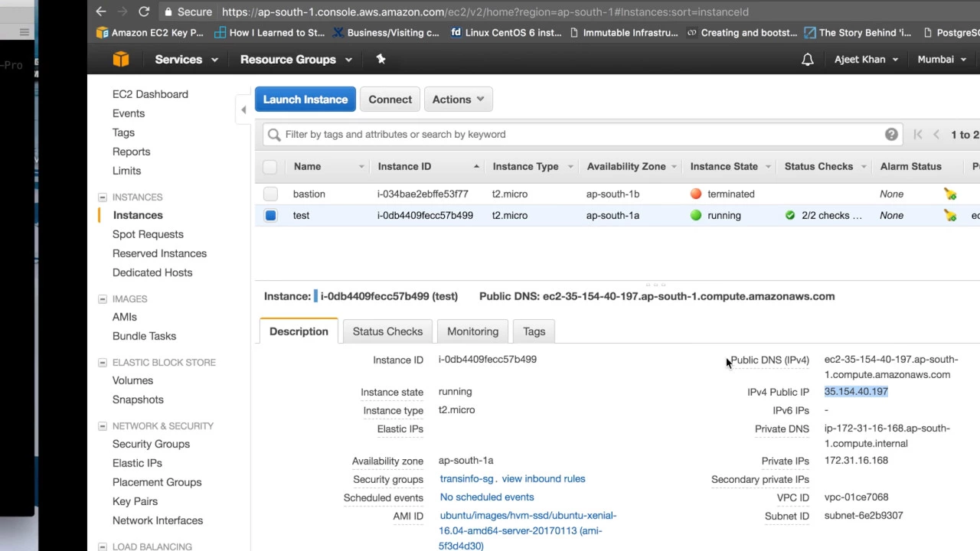This screenshot has width=980, height=551.
Task: Click the browser address bar URL
Action: 485,11
